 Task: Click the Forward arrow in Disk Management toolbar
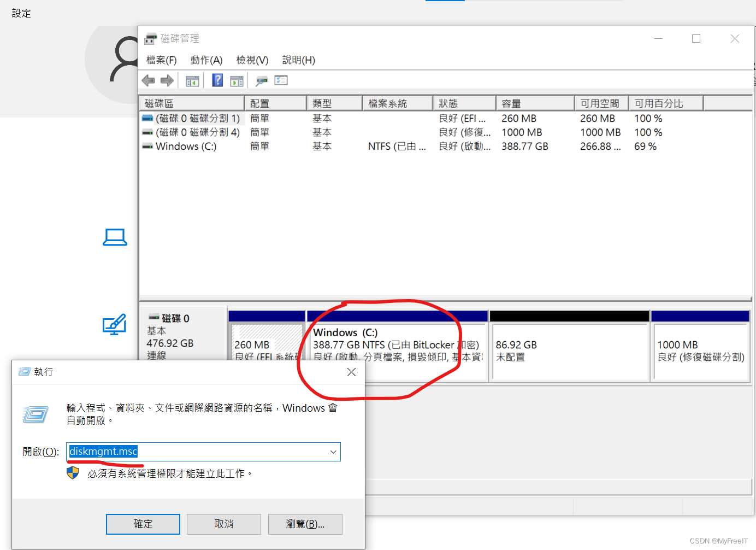tap(167, 81)
